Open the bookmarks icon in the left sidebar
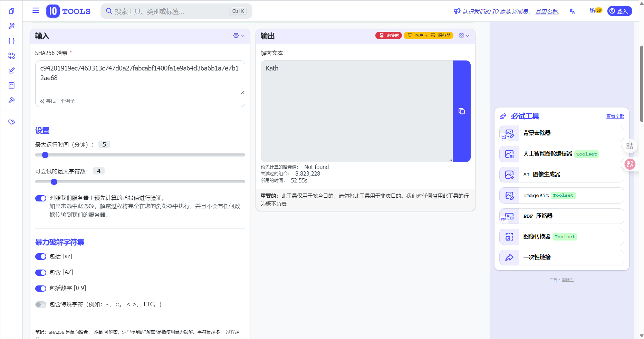The image size is (644, 339). [11, 11]
